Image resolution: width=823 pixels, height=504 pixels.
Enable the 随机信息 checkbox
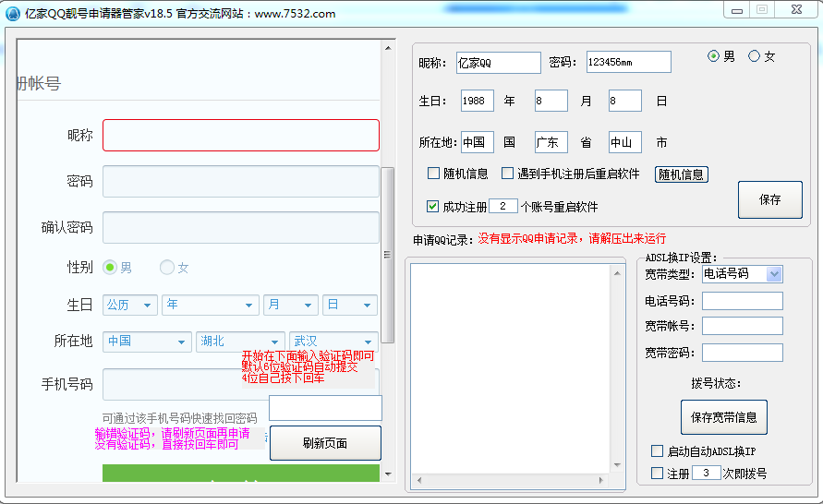pyautogui.click(x=433, y=174)
